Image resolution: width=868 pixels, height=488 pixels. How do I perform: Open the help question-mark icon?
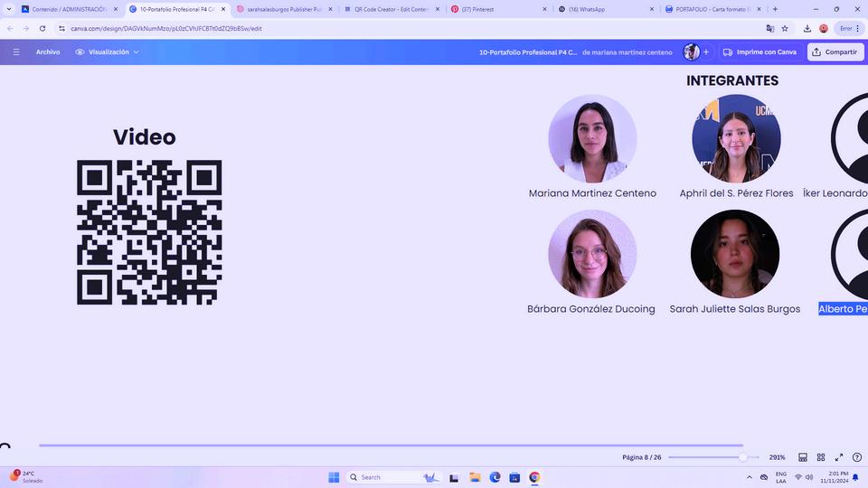click(x=857, y=457)
